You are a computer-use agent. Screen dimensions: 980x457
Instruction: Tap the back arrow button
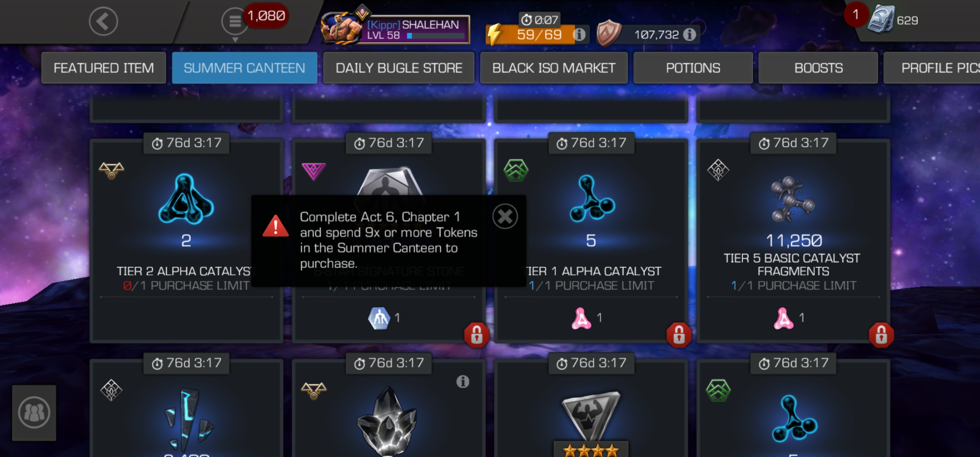click(x=103, y=21)
